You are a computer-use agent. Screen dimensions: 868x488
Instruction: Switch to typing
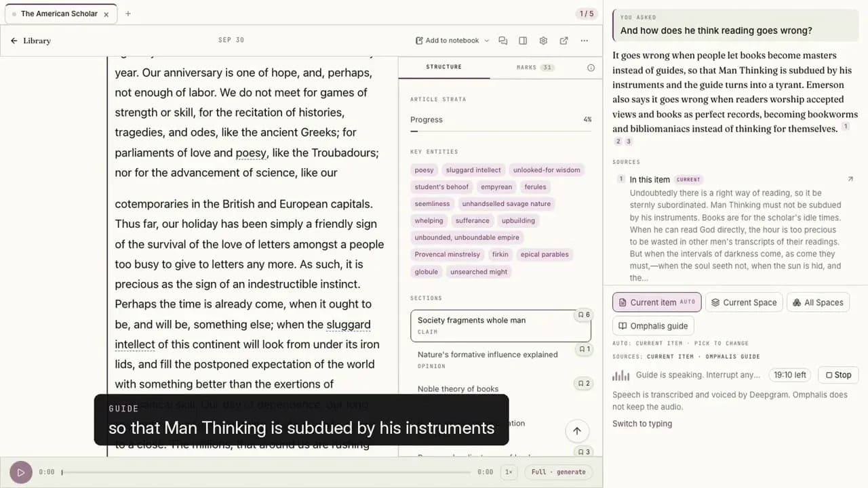(642, 424)
